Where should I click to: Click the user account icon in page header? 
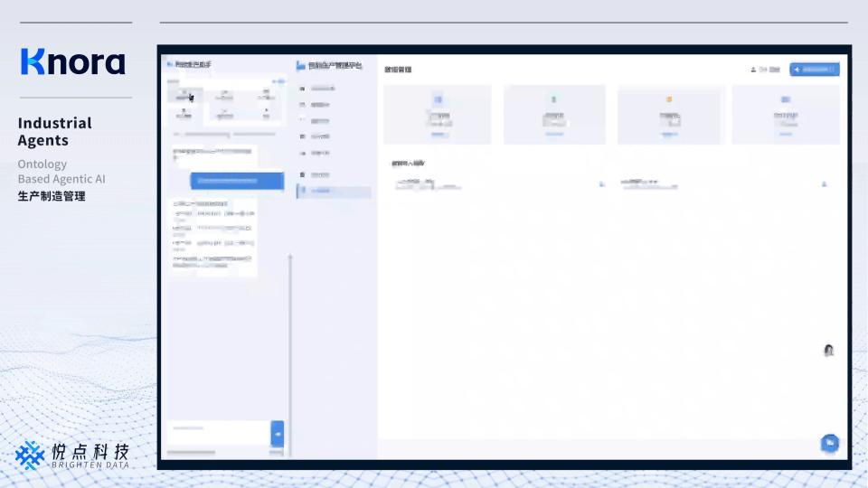coord(753,70)
